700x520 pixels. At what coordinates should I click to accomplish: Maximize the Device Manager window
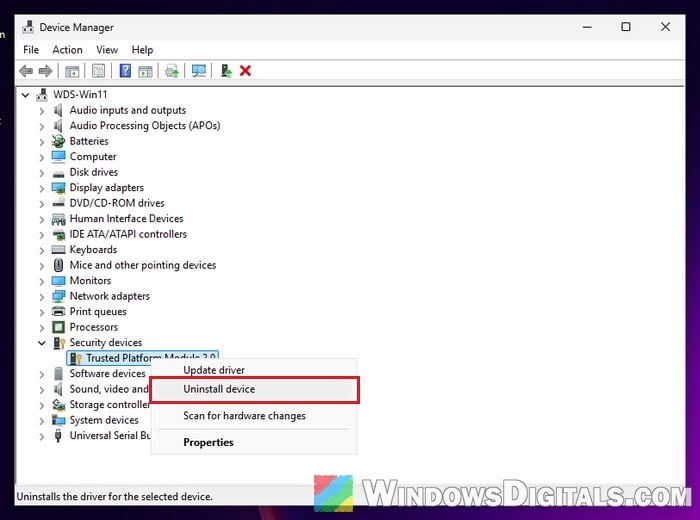pos(626,27)
